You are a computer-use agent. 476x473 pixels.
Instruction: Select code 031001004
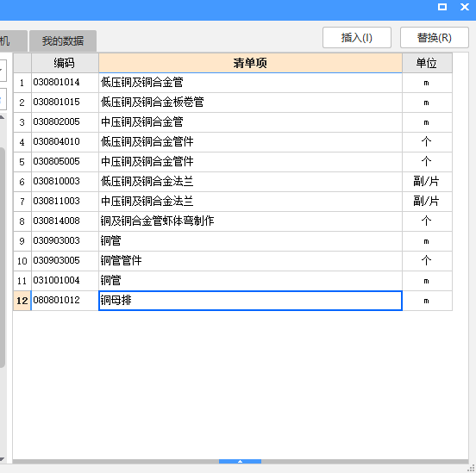56,280
